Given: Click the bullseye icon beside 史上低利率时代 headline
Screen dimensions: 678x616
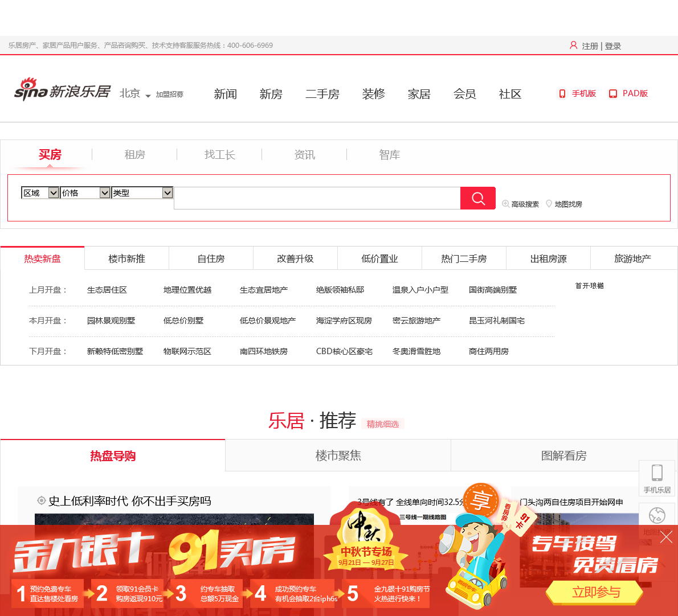Looking at the screenshot, I should click(x=42, y=500).
